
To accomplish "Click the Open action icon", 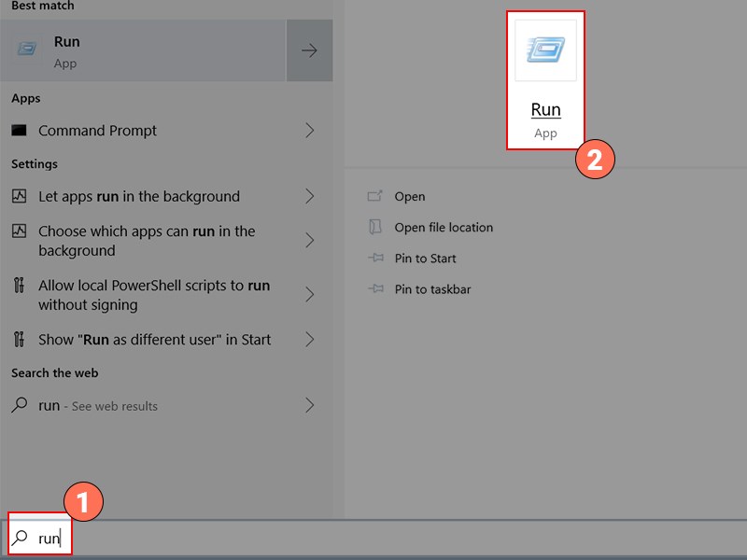I will (x=375, y=196).
